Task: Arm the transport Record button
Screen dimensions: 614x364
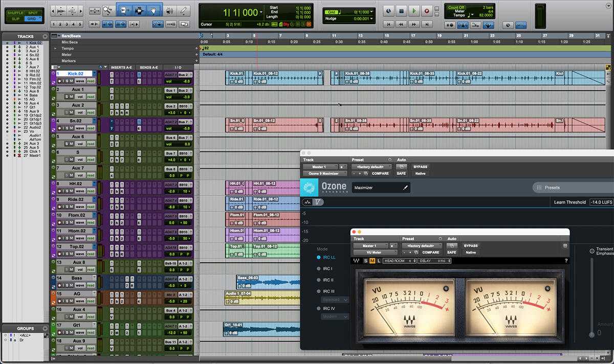Action: [427, 10]
